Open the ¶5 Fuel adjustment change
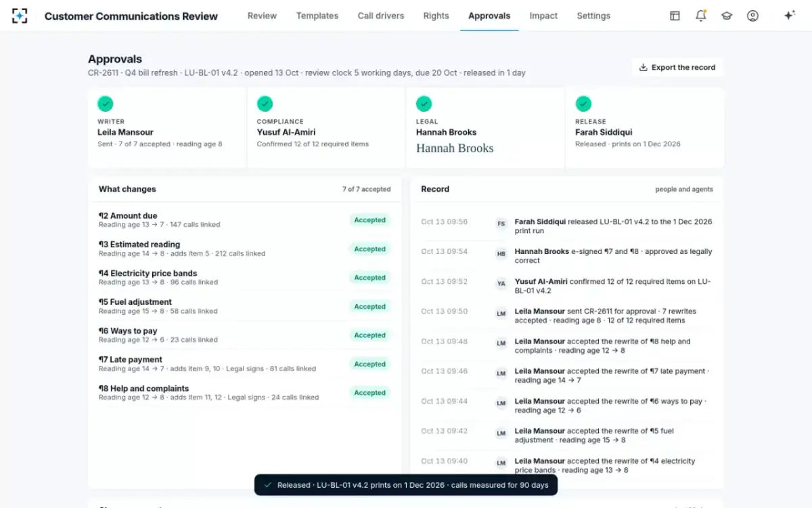812x508 pixels. 244,306
